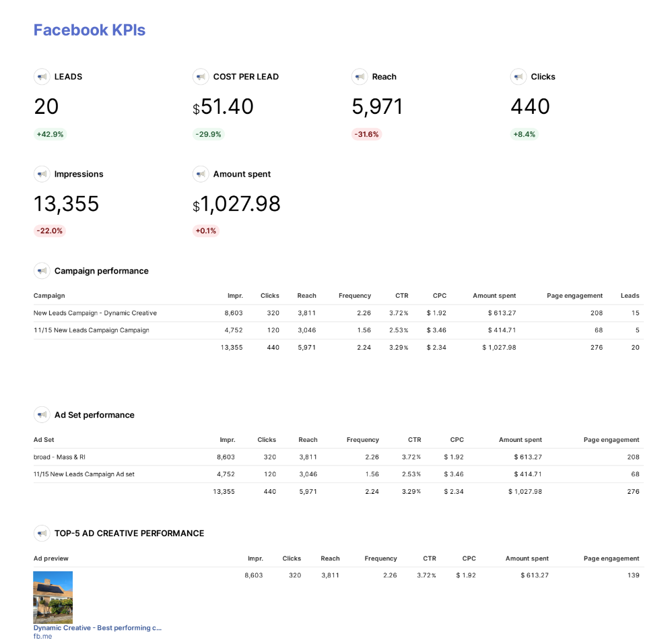Click the Ad Set performance megaphone icon
The height and width of the screenshot is (640, 672).
click(x=42, y=415)
